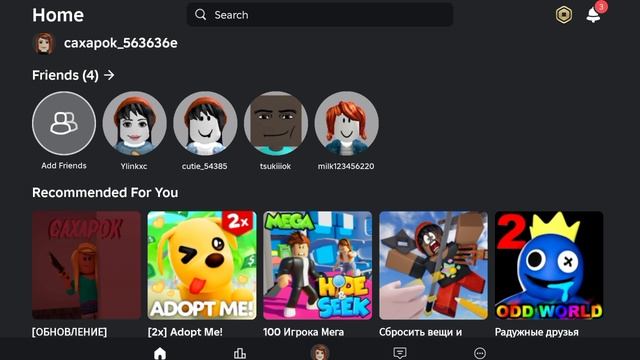Click the search magnifier icon
Screen dimensions: 640x360
click(x=200, y=15)
